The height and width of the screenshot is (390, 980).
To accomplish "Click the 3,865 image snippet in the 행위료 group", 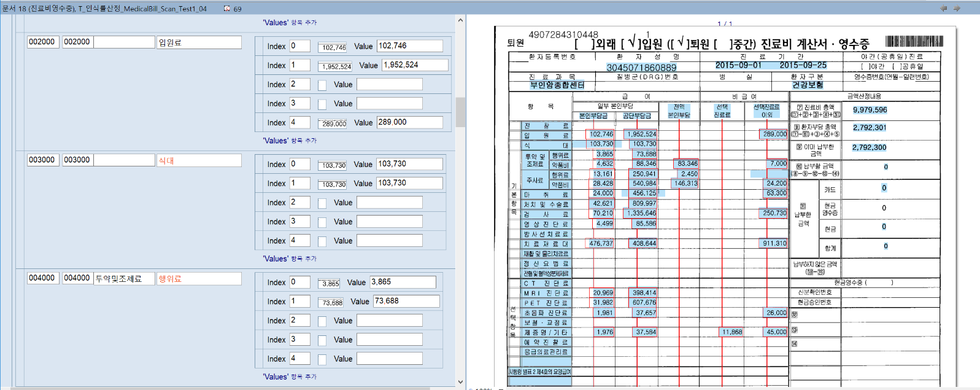I will (329, 284).
